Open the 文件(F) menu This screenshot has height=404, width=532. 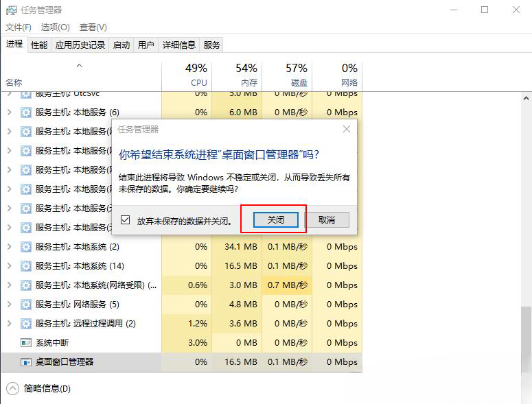click(x=19, y=27)
